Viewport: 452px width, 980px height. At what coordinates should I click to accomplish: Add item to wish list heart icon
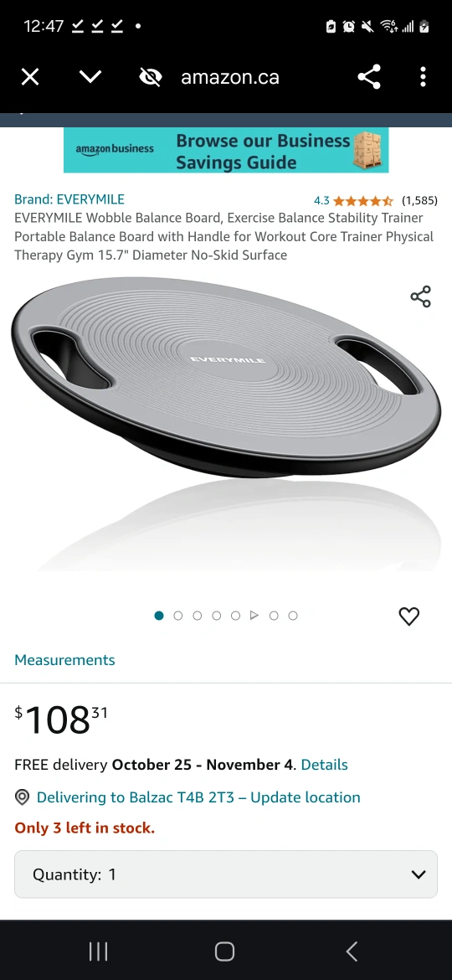tap(409, 616)
